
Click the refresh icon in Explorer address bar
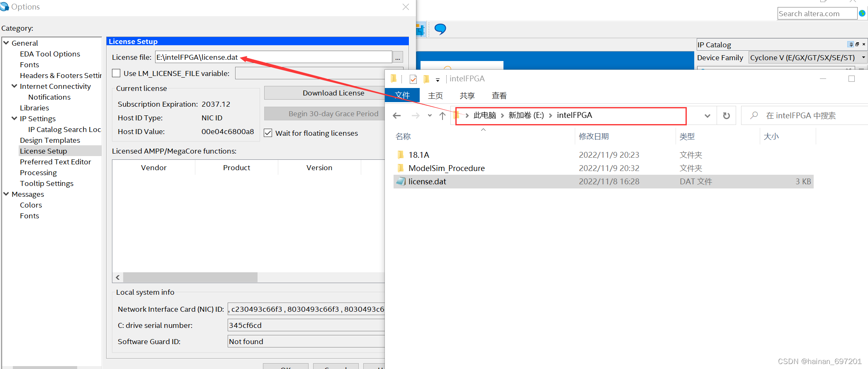click(727, 116)
